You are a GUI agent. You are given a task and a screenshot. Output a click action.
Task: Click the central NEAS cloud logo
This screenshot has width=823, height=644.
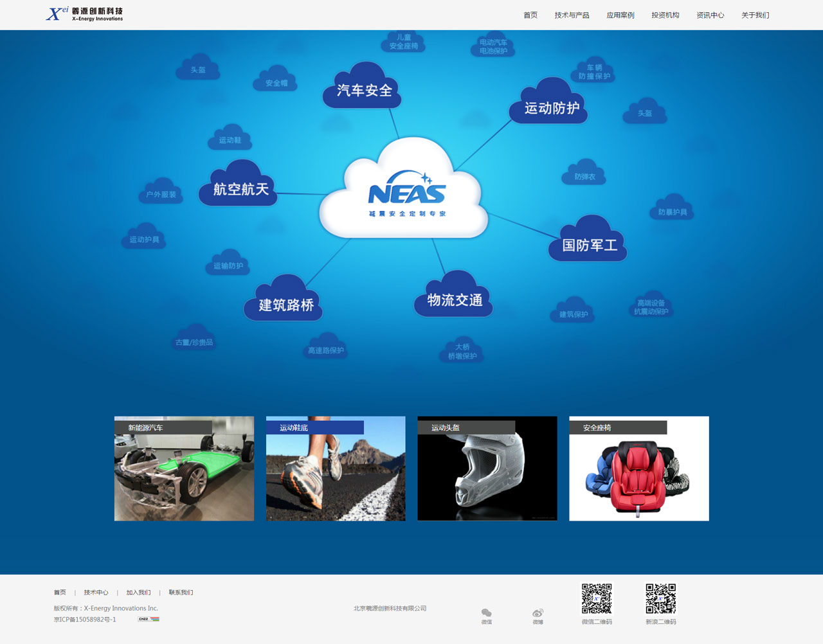click(x=404, y=188)
